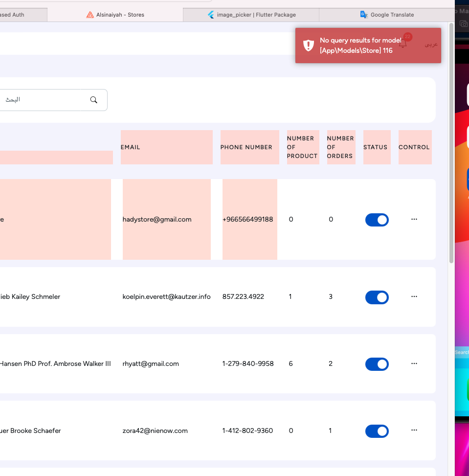Expand the three-dot options for the rhyatt@gmail.com row
Screen dimensions: 469x476
pos(414,363)
